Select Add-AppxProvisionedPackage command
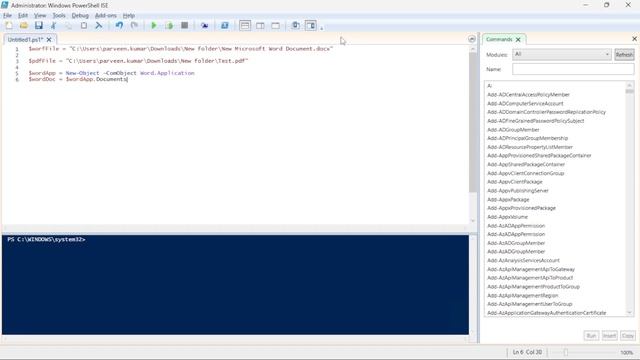Viewport: 640px width, 360px height. (x=521, y=208)
